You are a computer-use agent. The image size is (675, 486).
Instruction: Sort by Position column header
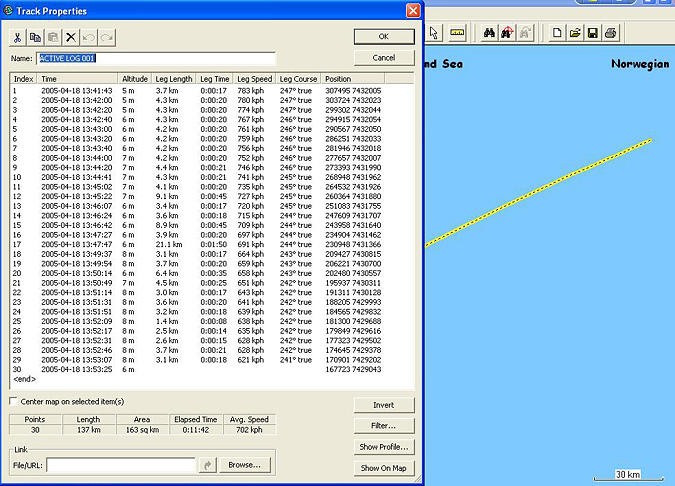(353, 79)
